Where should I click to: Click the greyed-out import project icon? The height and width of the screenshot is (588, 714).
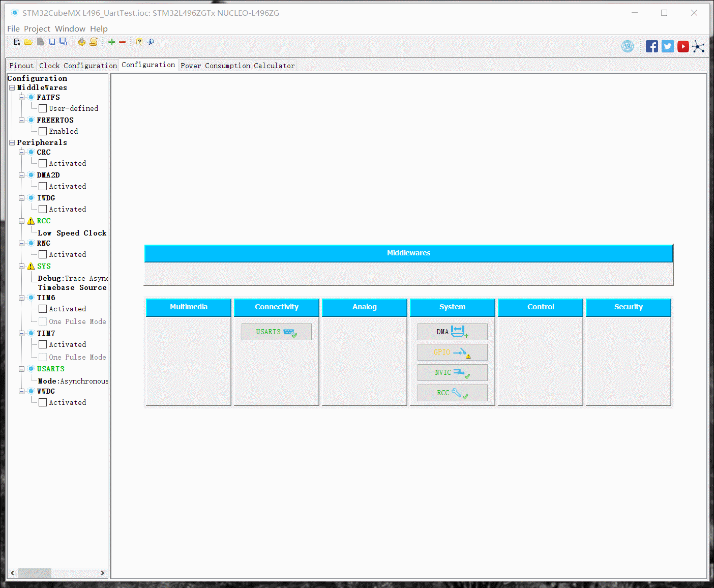(40, 42)
